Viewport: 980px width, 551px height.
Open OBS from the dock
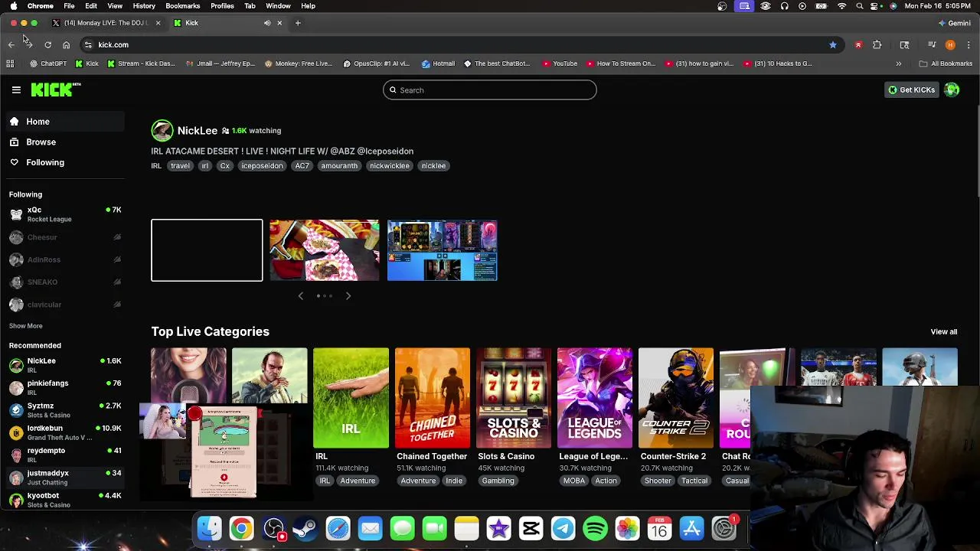[x=273, y=528]
